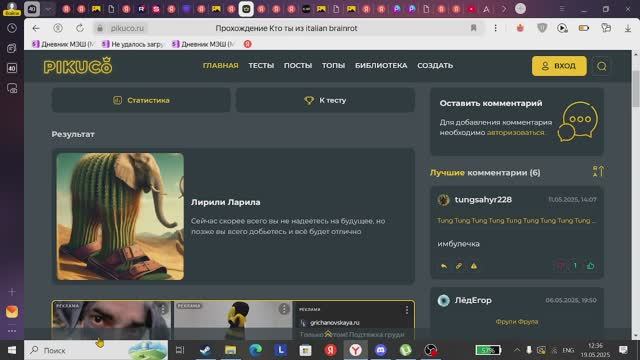The width and height of the screenshot is (640, 360).
Task: Copy link of tungsahyr228's comment
Action: [x=459, y=266]
